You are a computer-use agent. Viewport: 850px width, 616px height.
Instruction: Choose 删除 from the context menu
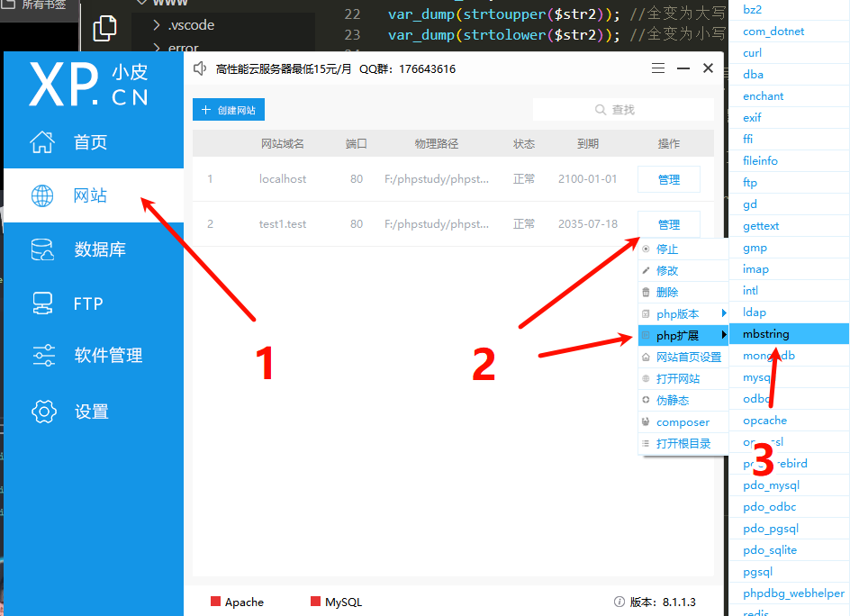pyautogui.click(x=683, y=293)
